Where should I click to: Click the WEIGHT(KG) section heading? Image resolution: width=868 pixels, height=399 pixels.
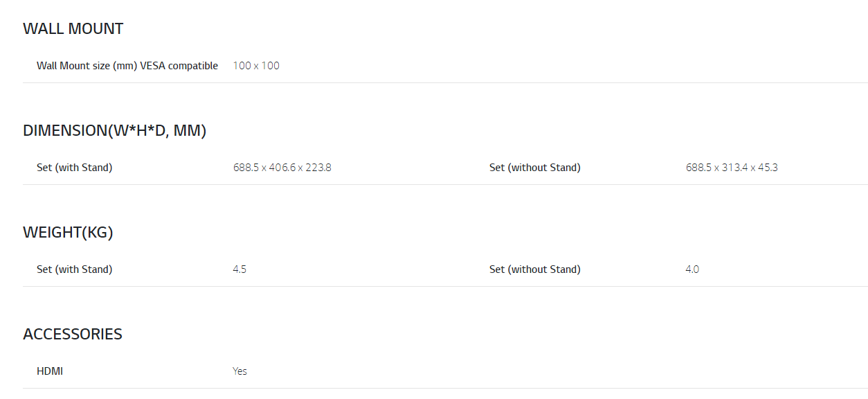(68, 233)
